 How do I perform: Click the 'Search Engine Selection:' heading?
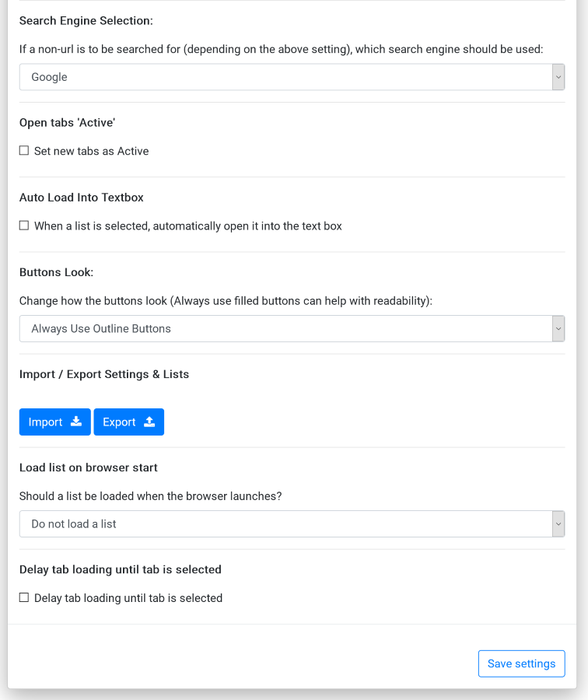tap(86, 21)
